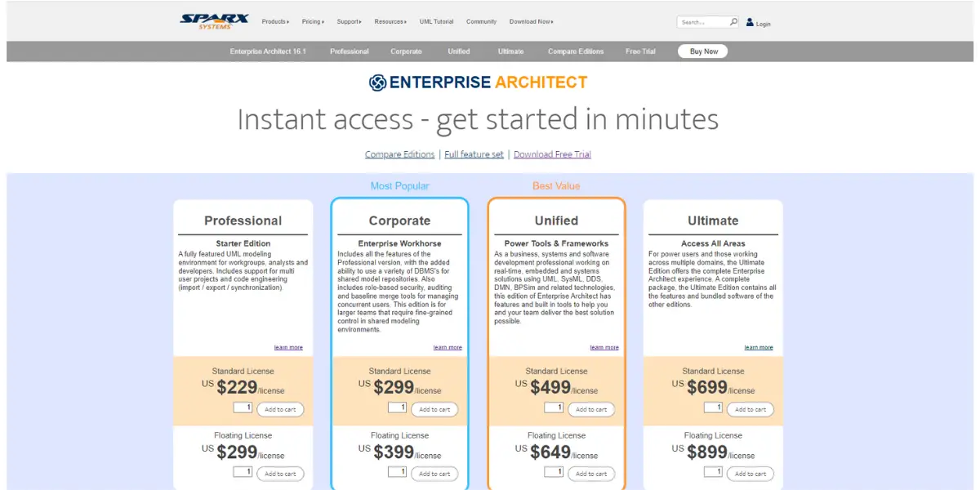Viewport: 980px width, 490px height.
Task: Open the Support menu
Action: pyautogui.click(x=350, y=22)
